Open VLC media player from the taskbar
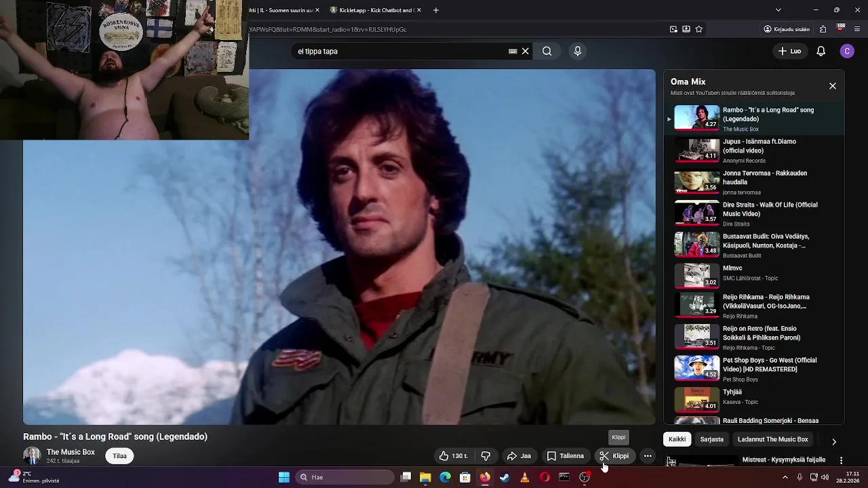The width and height of the screenshot is (868, 488). pyautogui.click(x=524, y=477)
